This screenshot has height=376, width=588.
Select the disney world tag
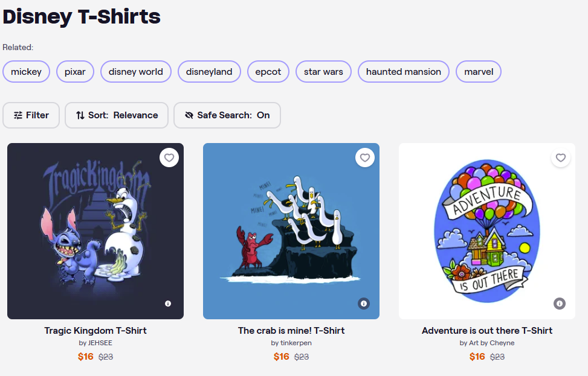(x=136, y=72)
